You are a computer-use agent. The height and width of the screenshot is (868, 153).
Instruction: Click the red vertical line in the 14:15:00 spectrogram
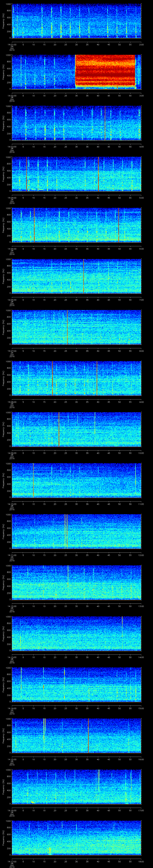[x=88, y=736]
